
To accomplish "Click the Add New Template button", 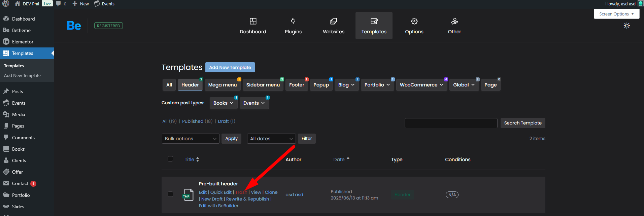I will click(230, 67).
